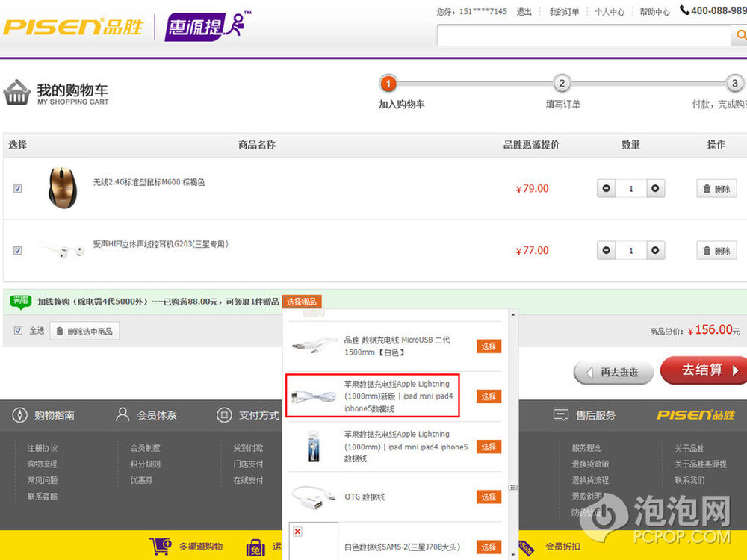747x560 pixels.
Task: Select the boxed Apple Lightning 1000mm gift
Action: click(x=489, y=447)
